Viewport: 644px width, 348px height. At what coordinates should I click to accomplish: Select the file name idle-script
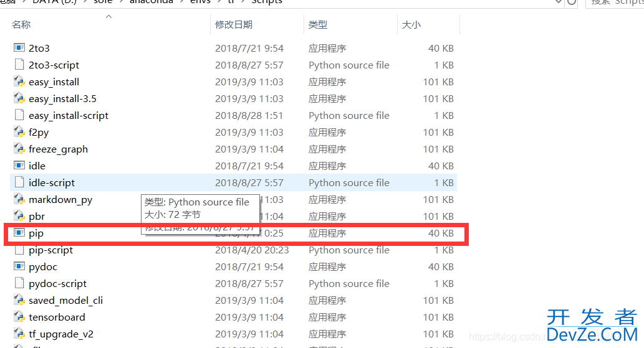[x=52, y=183]
